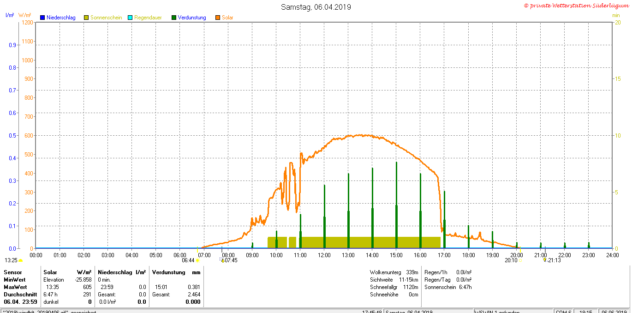Click the 17:45:48 status bar time

point(372,312)
